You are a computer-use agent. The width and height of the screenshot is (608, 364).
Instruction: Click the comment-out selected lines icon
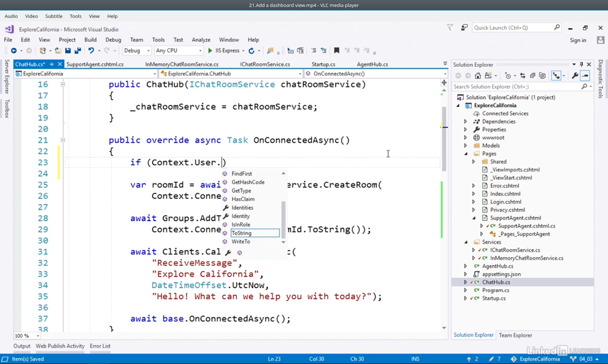[x=314, y=50]
